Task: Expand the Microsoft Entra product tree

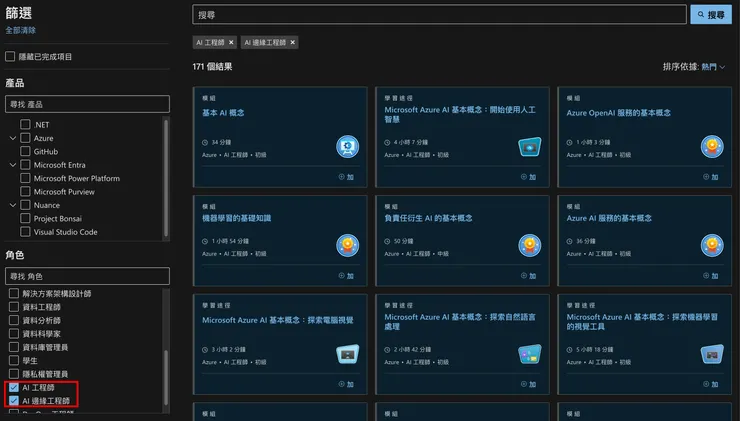Action: tap(13, 165)
